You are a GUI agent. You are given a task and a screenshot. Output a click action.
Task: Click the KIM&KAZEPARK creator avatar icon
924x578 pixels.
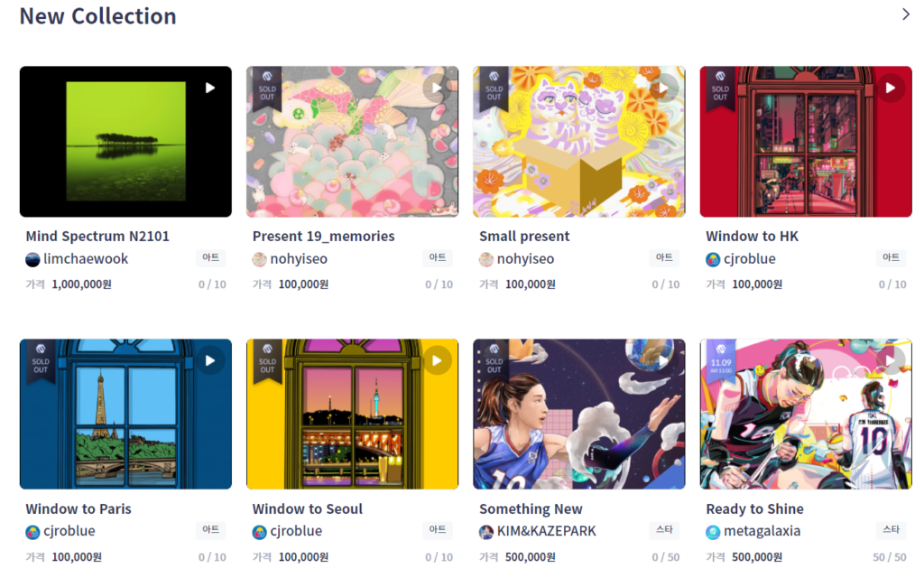486,532
